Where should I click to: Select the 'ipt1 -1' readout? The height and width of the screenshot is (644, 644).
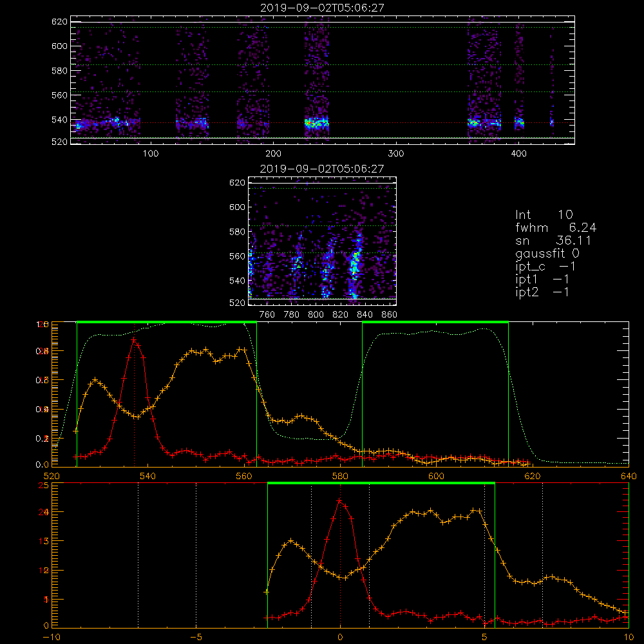click(542, 279)
